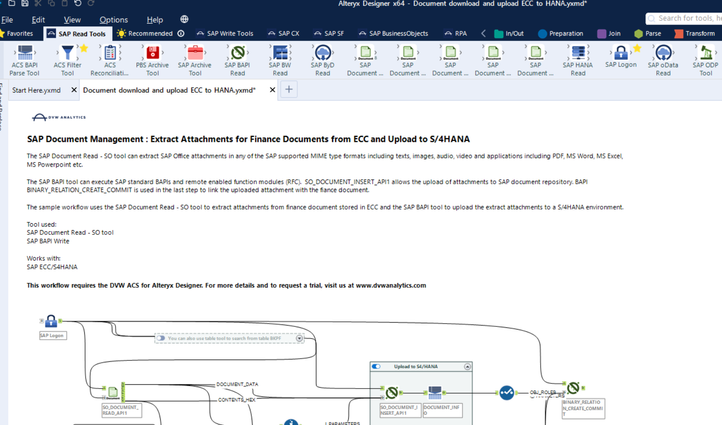Enable the 'You can also use table tool' container
This screenshot has height=425, width=722.
(x=160, y=338)
